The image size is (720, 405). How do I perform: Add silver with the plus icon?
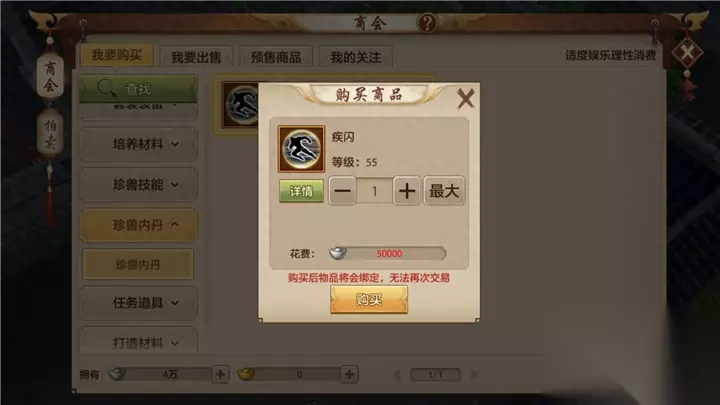(220, 374)
